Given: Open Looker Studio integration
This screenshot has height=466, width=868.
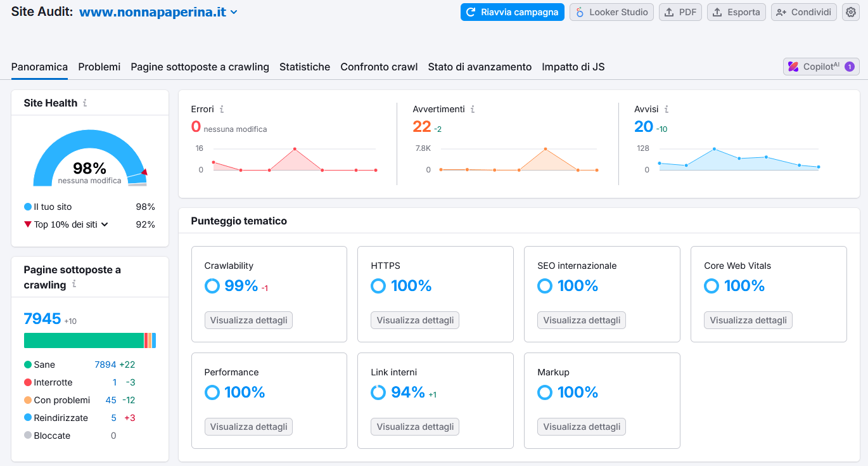Looking at the screenshot, I should click(x=611, y=12).
